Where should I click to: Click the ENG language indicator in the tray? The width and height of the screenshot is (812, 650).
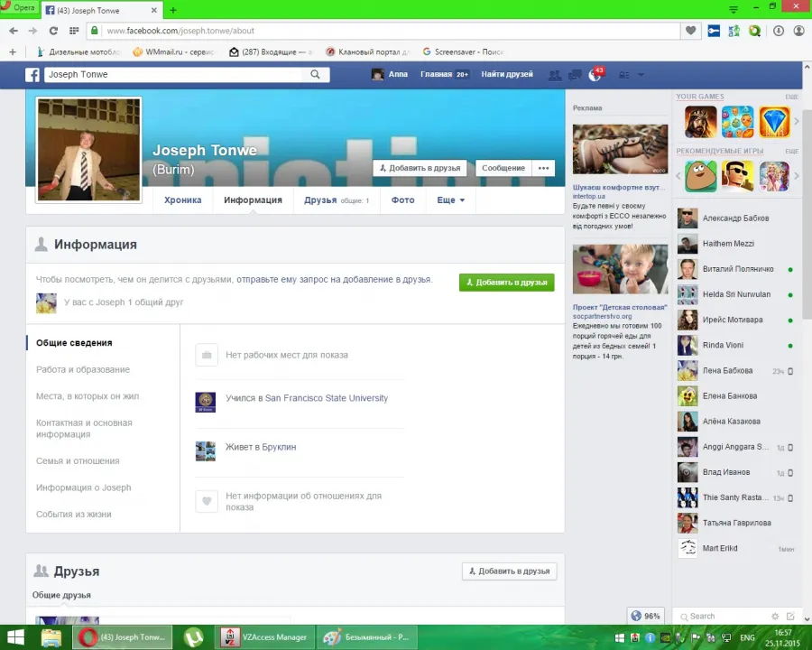coord(747,637)
